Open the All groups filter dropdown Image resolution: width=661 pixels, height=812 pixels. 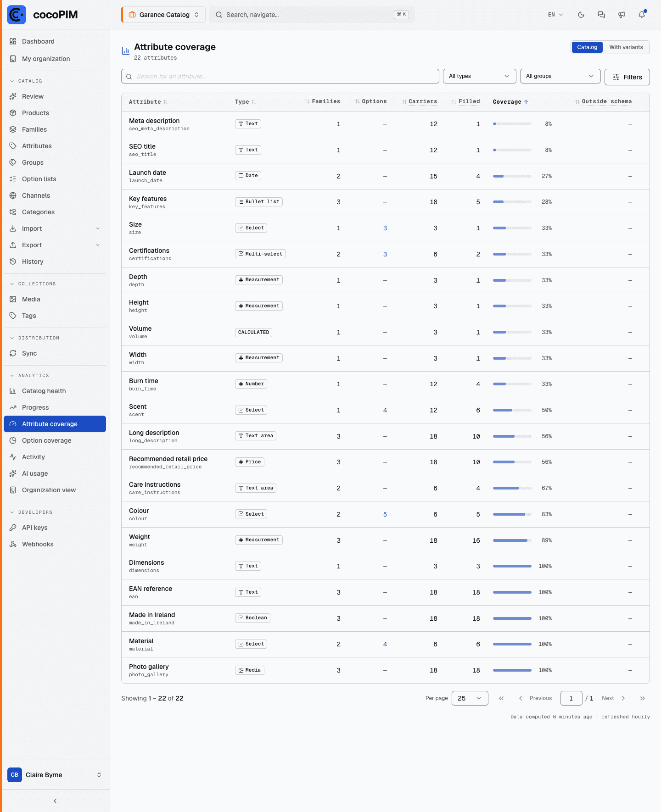point(560,76)
